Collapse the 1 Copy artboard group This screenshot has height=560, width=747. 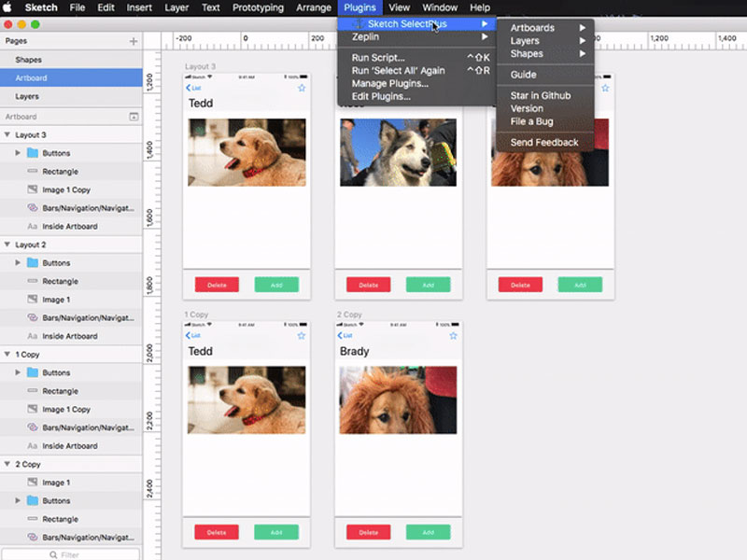(7, 355)
